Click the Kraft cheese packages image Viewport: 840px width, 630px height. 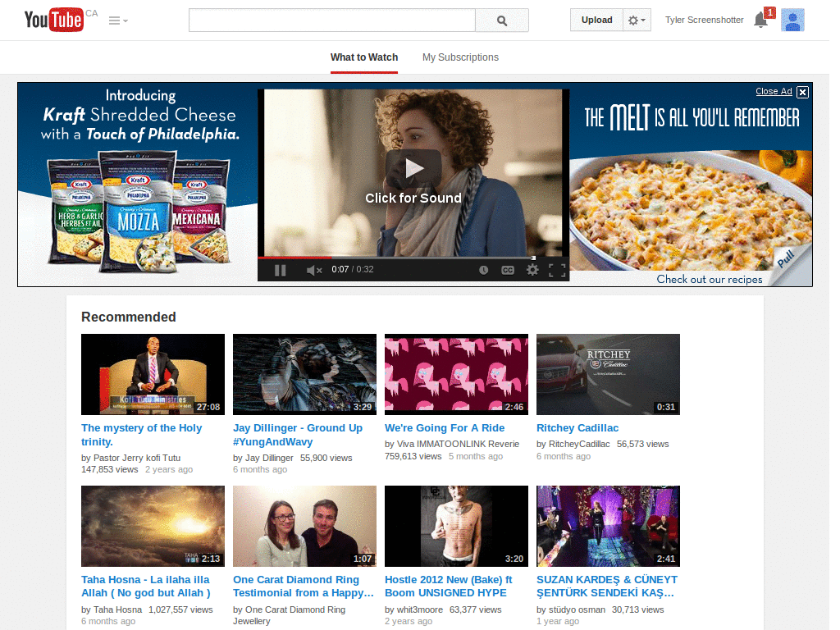click(x=138, y=212)
